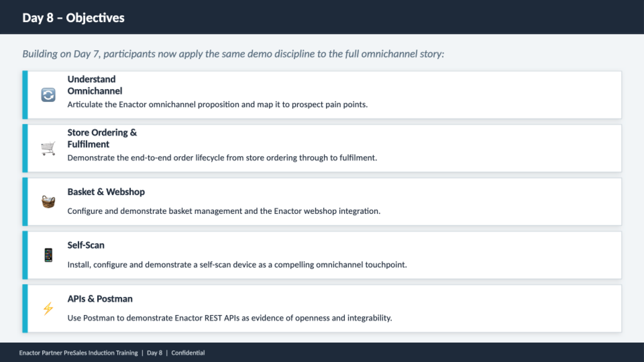Viewport: 644px width, 362px height.
Task: Click the end-to-end order lifecycle description
Action: point(222,158)
